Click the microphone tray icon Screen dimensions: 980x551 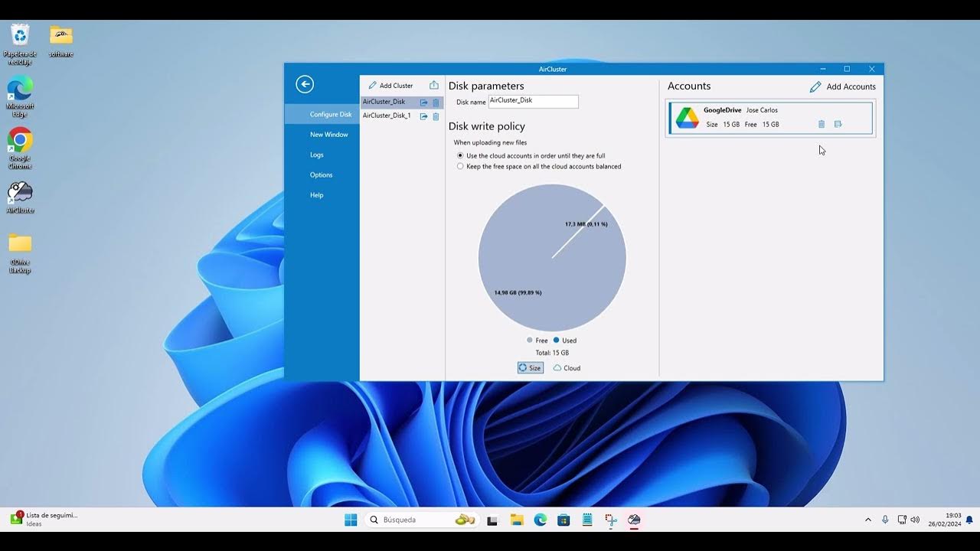(885, 520)
